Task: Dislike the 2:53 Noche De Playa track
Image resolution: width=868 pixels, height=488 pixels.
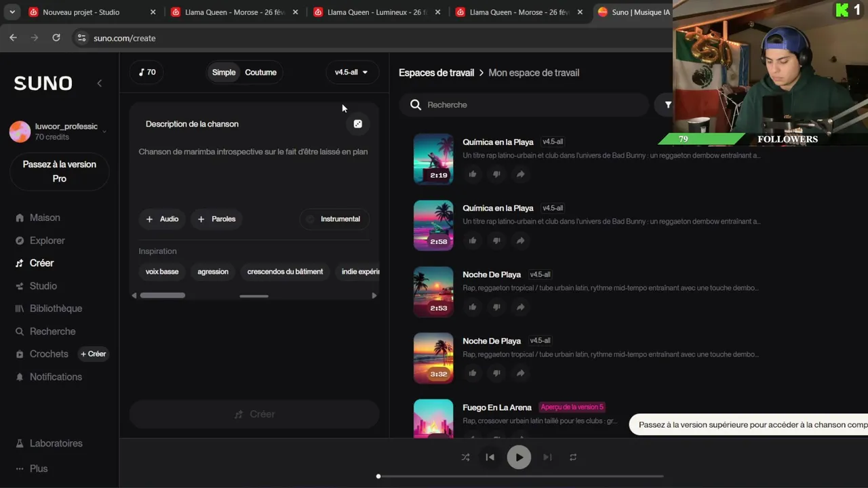Action: pyautogui.click(x=496, y=307)
